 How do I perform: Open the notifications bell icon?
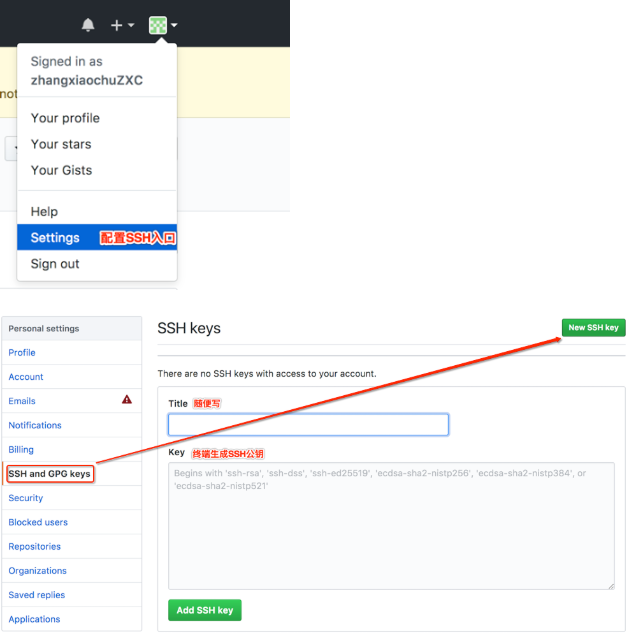(x=88, y=25)
